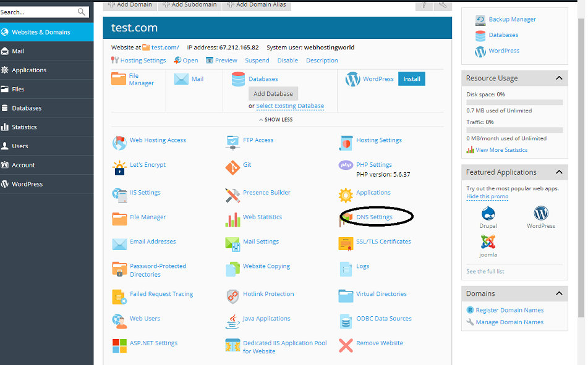Click the Joomla featured application icon
588x365 pixels.
[488, 242]
